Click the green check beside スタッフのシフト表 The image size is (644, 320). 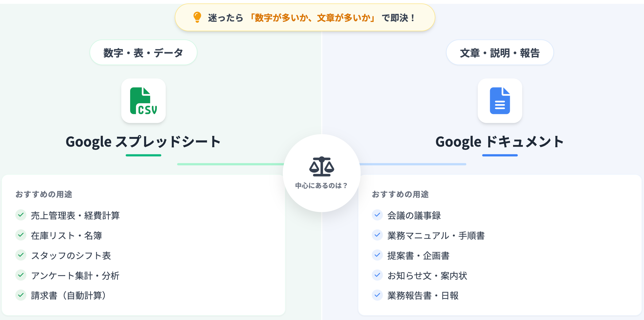(x=21, y=255)
